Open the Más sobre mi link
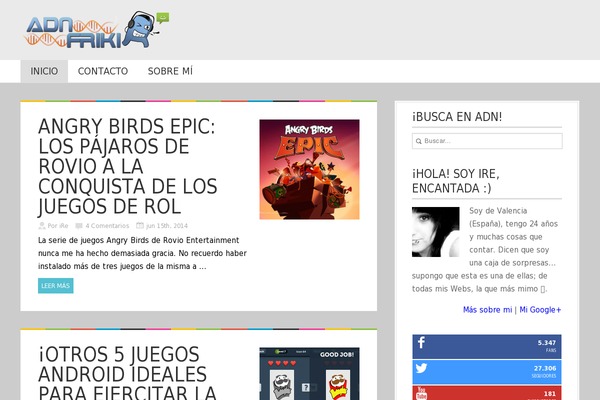The image size is (600, 400). pyautogui.click(x=487, y=310)
